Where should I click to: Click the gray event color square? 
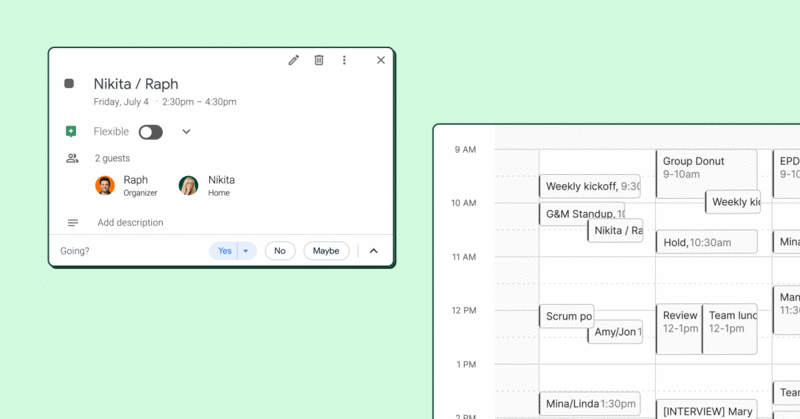pos(69,83)
